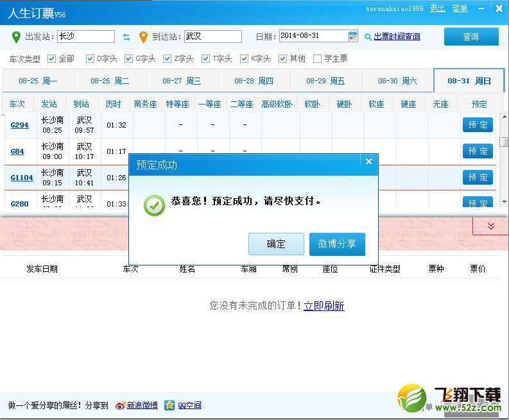Screen dimensions: 509x420
Task: Click the 票价 order column header
Action: pos(478,269)
